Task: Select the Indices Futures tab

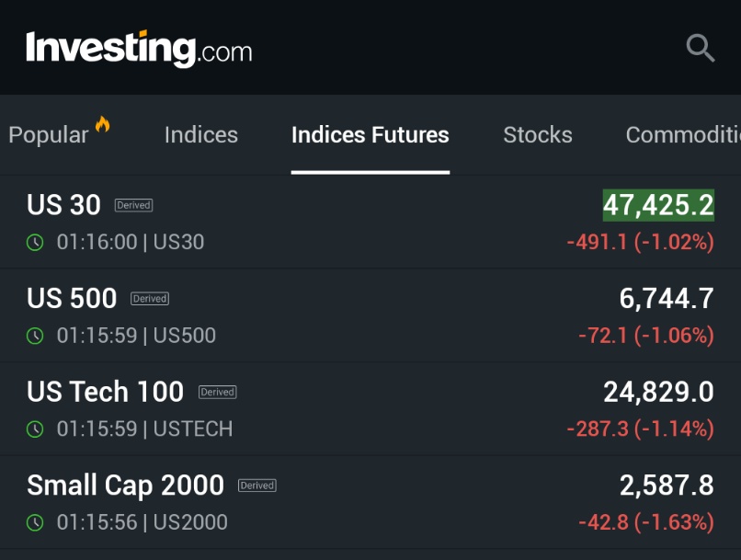Action: (x=370, y=135)
